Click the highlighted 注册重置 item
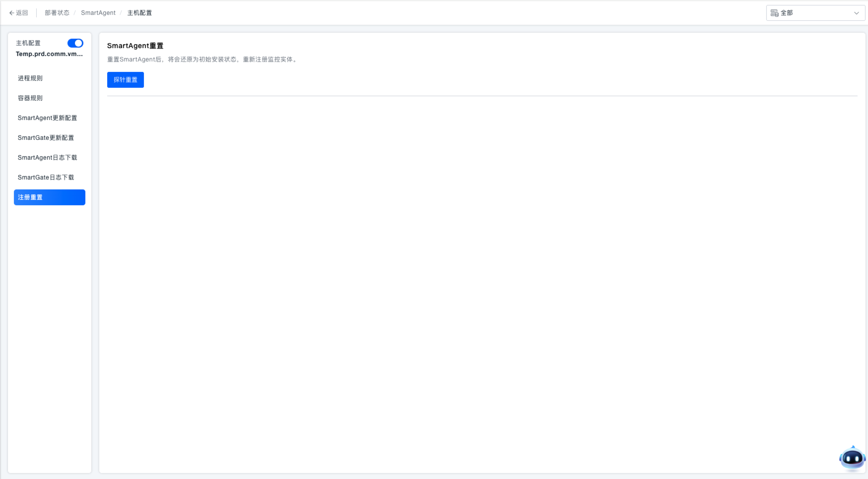This screenshot has width=868, height=479. coord(49,197)
